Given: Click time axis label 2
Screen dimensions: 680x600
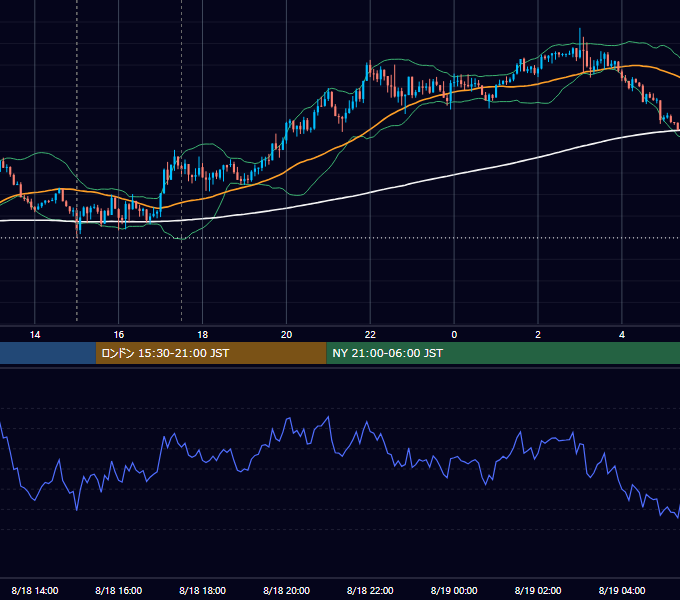Looking at the screenshot, I should 538,335.
